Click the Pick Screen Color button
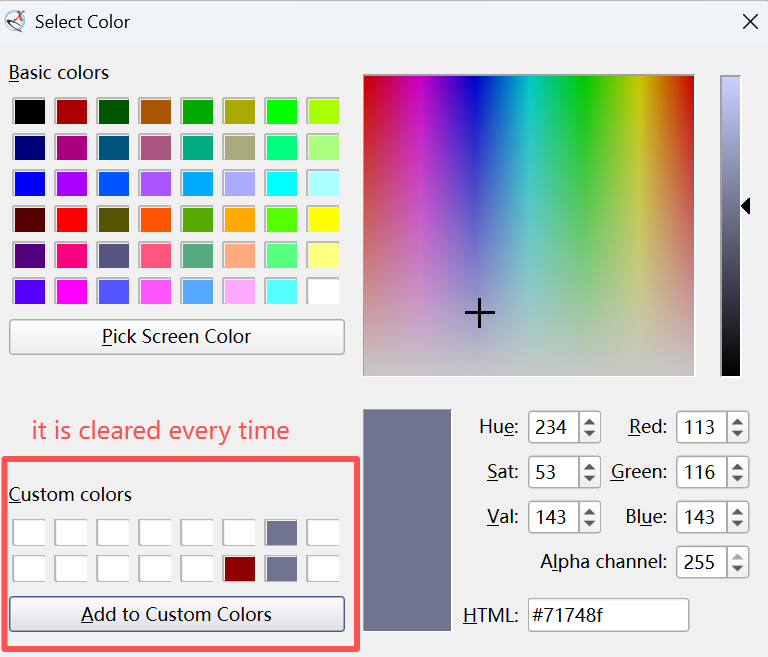768x657 pixels. coord(177,337)
